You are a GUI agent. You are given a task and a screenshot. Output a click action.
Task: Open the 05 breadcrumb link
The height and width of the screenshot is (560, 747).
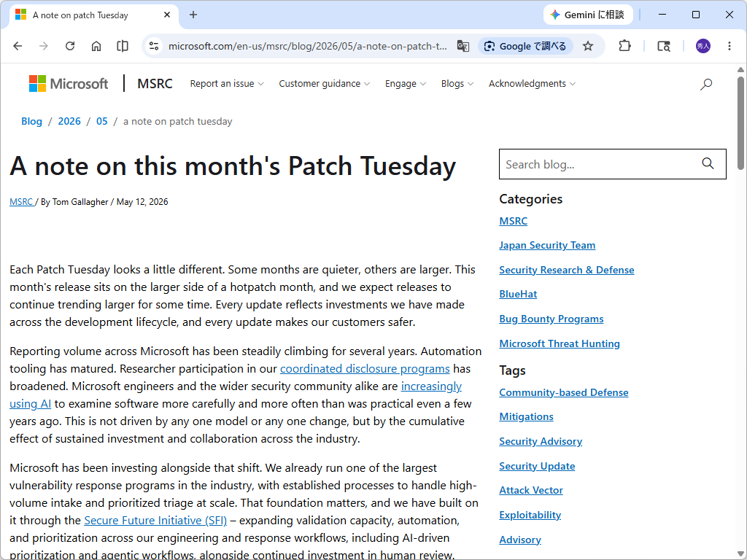click(x=102, y=122)
